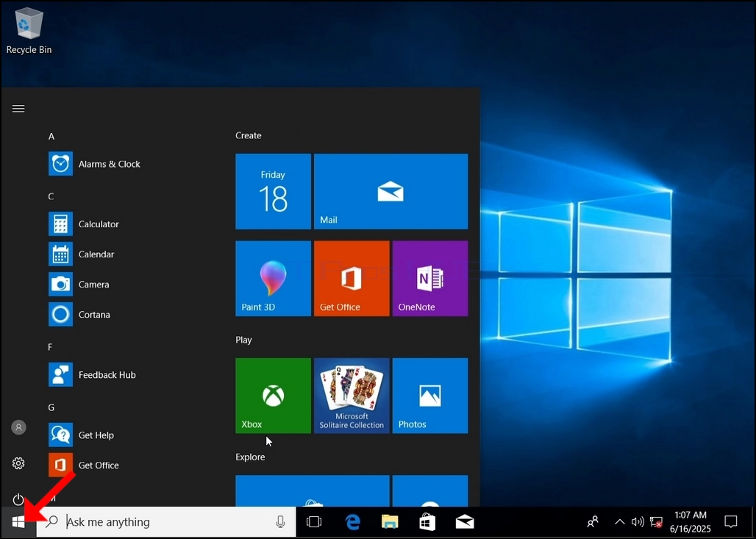The width and height of the screenshot is (756, 539).
Task: Launch Microsoft Solitaire Collection tile
Action: pos(352,396)
